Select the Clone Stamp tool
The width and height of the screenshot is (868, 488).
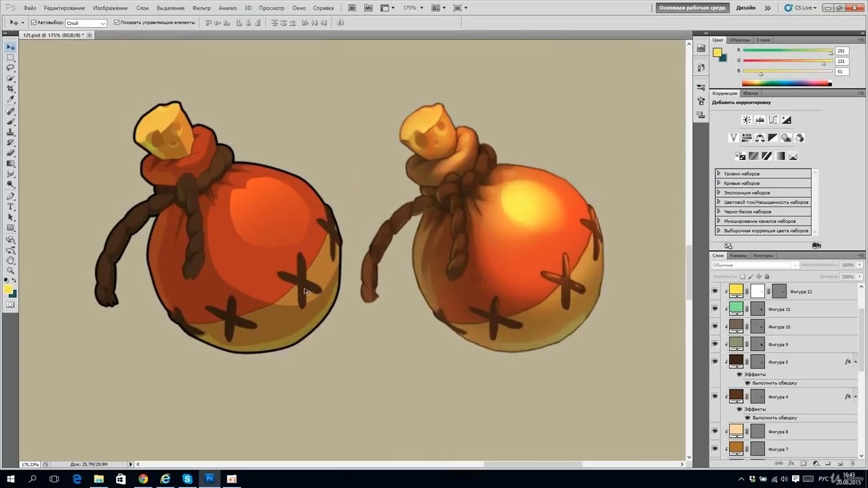pyautogui.click(x=11, y=132)
